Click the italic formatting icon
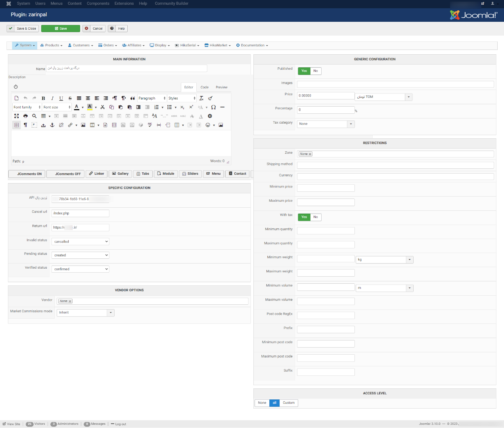This screenshot has width=504, height=428. pos(52,98)
